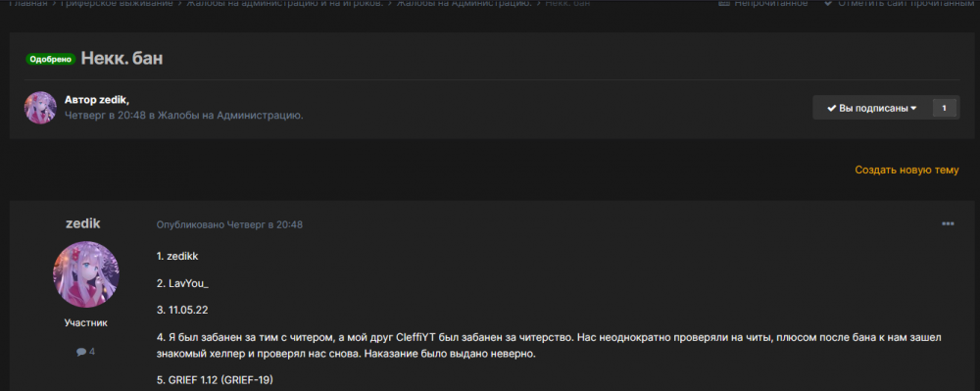Screen dimensions: 980x391
Task: Click the topic title 'Некк. бан'
Action: (122, 59)
